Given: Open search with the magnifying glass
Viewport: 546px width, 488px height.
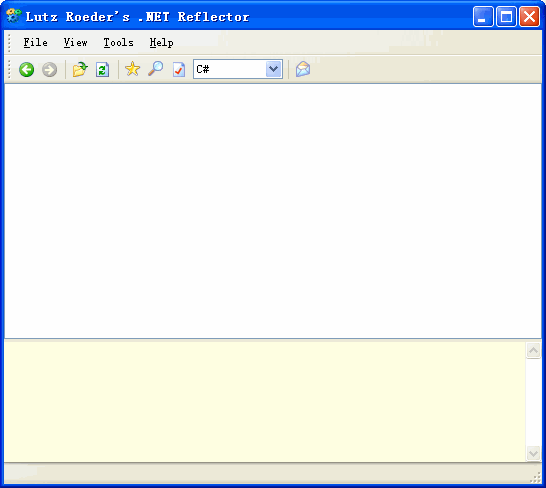Looking at the screenshot, I should 156,69.
